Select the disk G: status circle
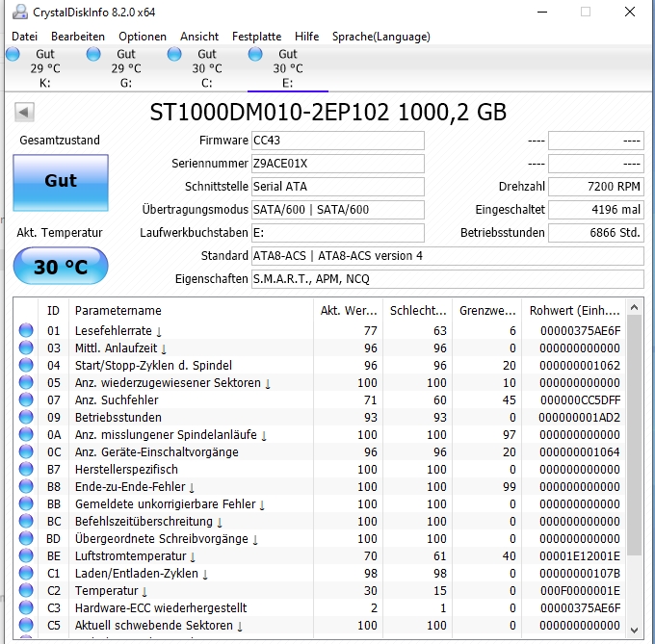Screen dimensions: 655x644 [93, 54]
